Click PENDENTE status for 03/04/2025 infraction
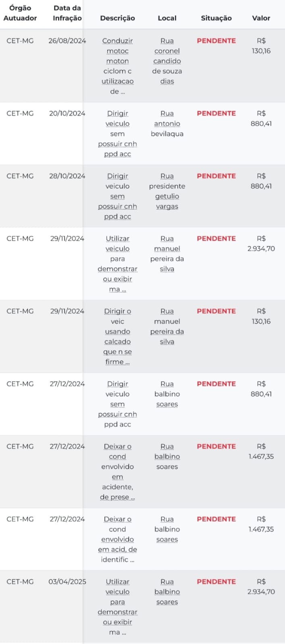 click(x=216, y=582)
